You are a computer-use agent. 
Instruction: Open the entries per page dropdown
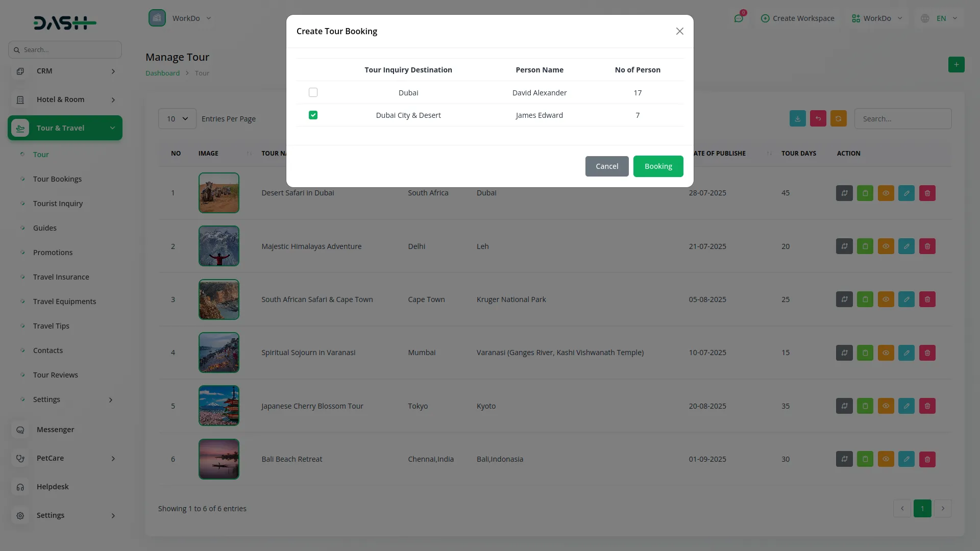click(177, 119)
